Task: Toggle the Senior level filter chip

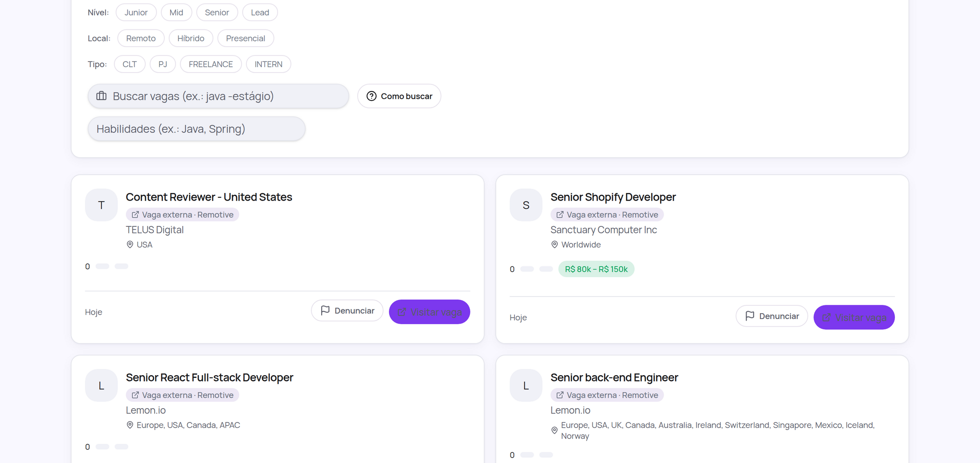Action: tap(217, 12)
